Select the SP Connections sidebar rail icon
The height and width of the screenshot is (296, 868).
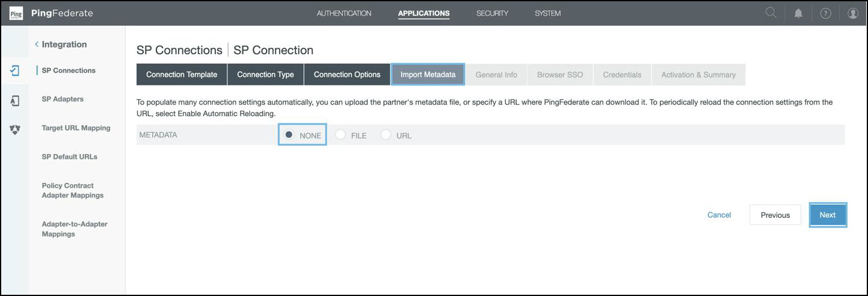pos(15,70)
